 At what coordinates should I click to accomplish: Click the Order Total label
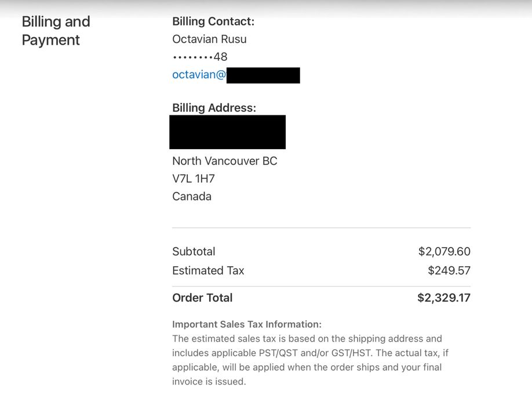[202, 298]
